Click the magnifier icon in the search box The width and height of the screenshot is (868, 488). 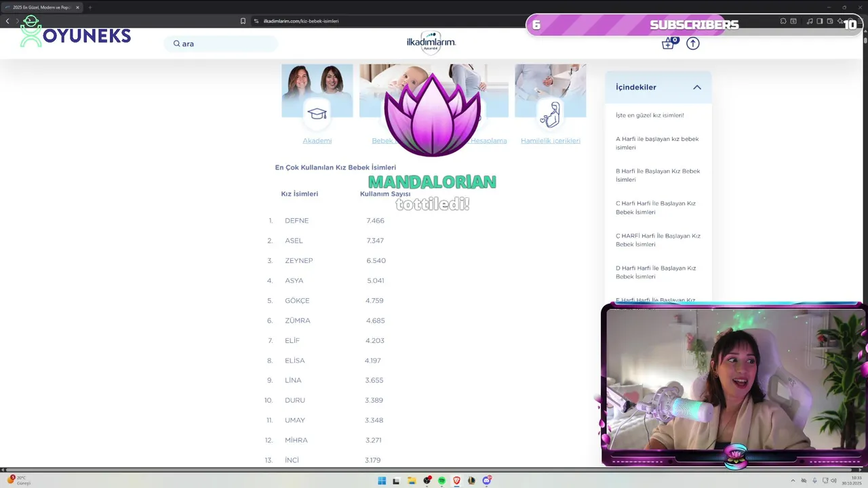(176, 43)
